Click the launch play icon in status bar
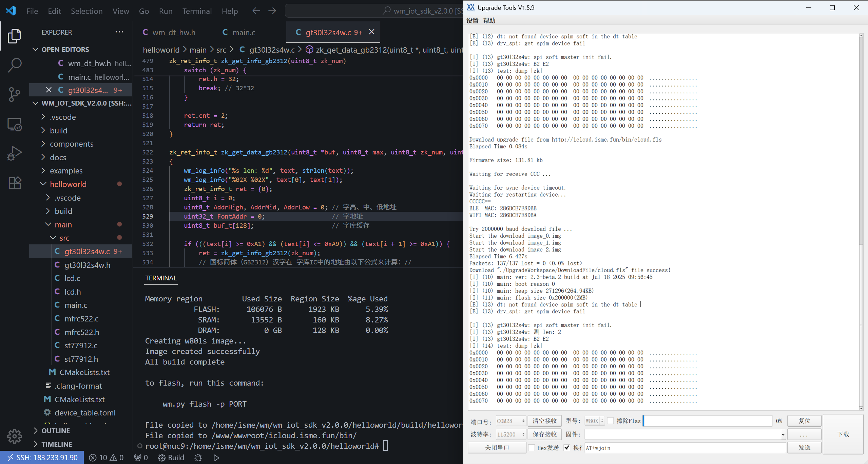868x464 pixels. (216, 458)
